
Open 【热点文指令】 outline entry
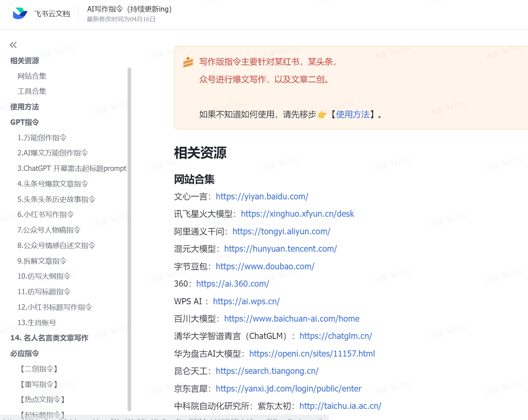(x=43, y=399)
